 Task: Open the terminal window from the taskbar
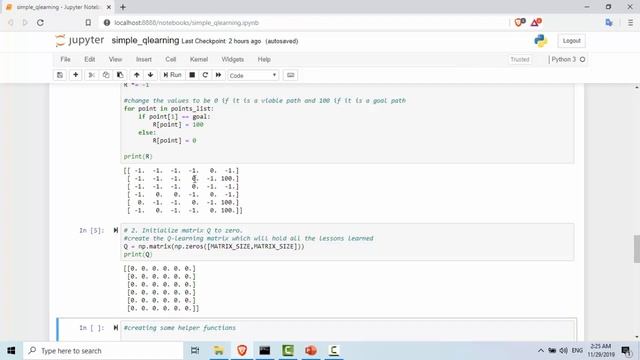coord(264,351)
